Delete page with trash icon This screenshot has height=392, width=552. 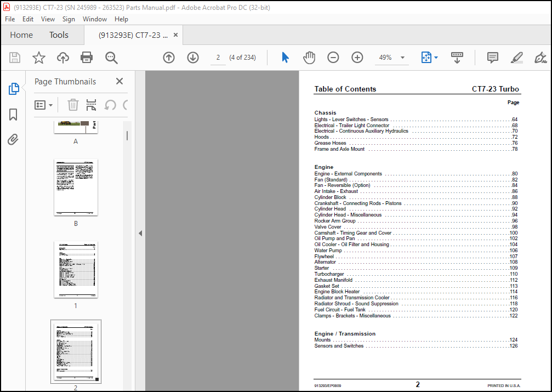point(73,105)
